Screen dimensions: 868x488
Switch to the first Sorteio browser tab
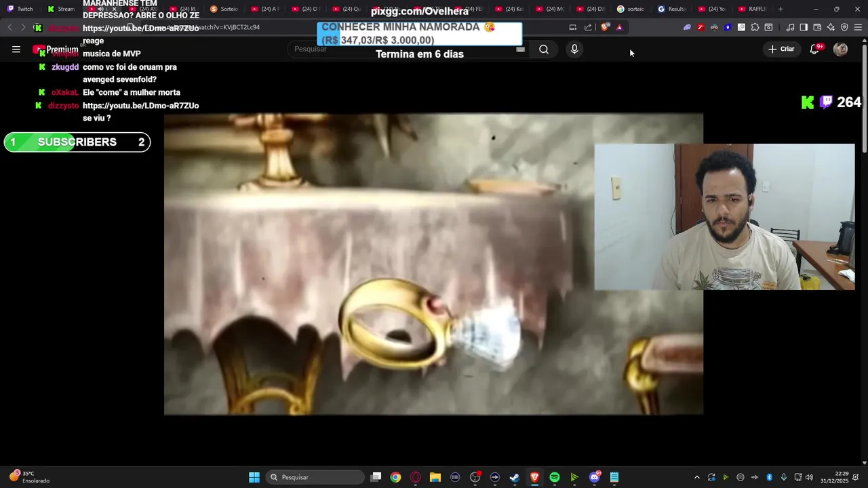(x=224, y=9)
